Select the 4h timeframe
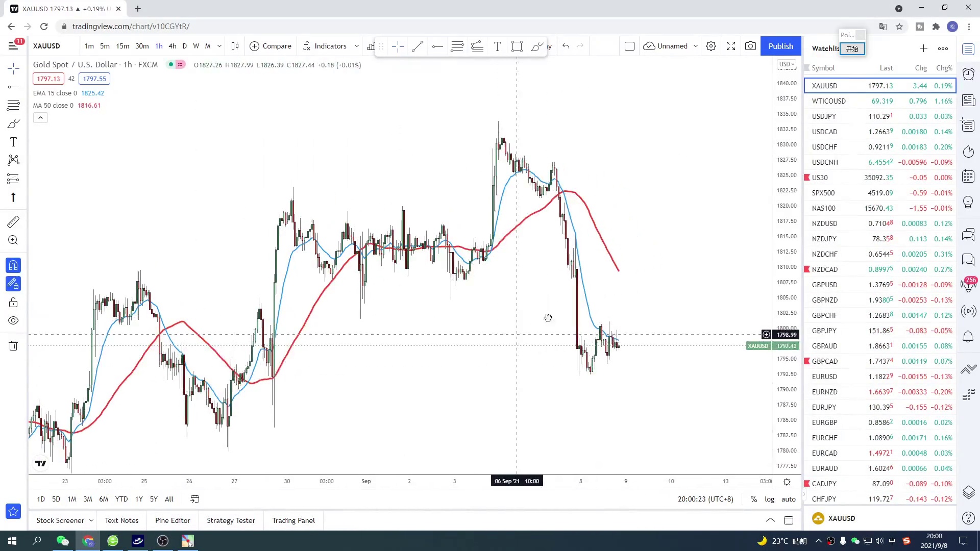The image size is (980, 551). click(x=173, y=46)
